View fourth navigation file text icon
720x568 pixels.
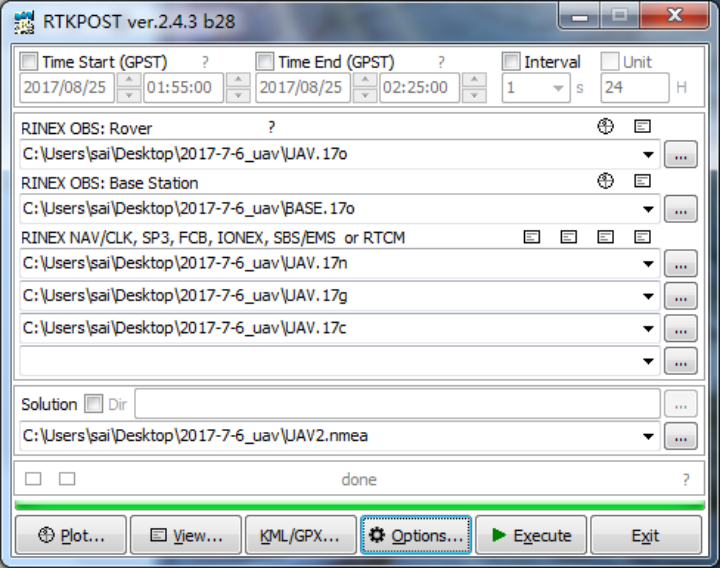[642, 237]
